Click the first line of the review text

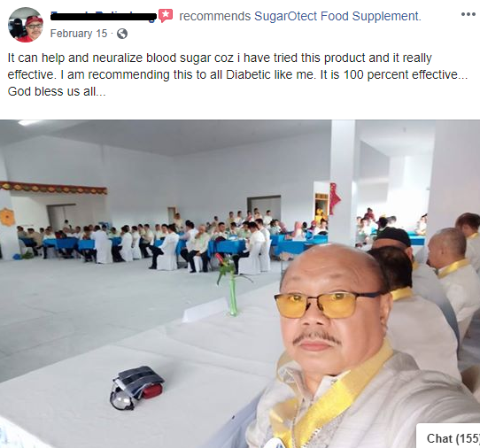pyautogui.click(x=220, y=58)
